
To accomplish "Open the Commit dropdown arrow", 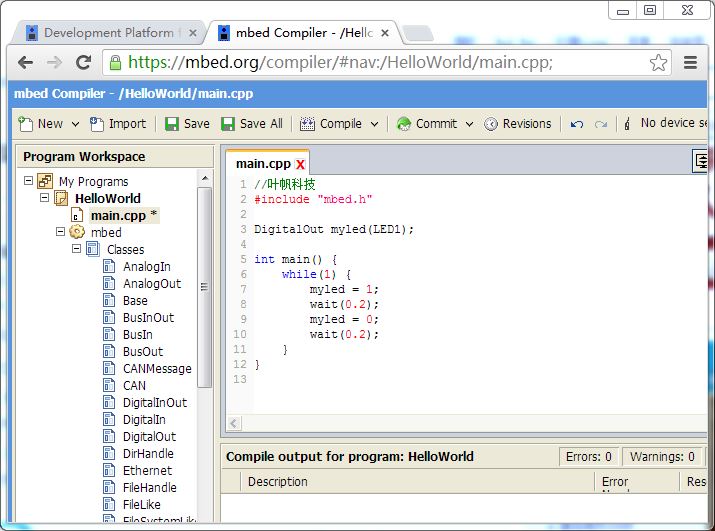I will point(468,124).
